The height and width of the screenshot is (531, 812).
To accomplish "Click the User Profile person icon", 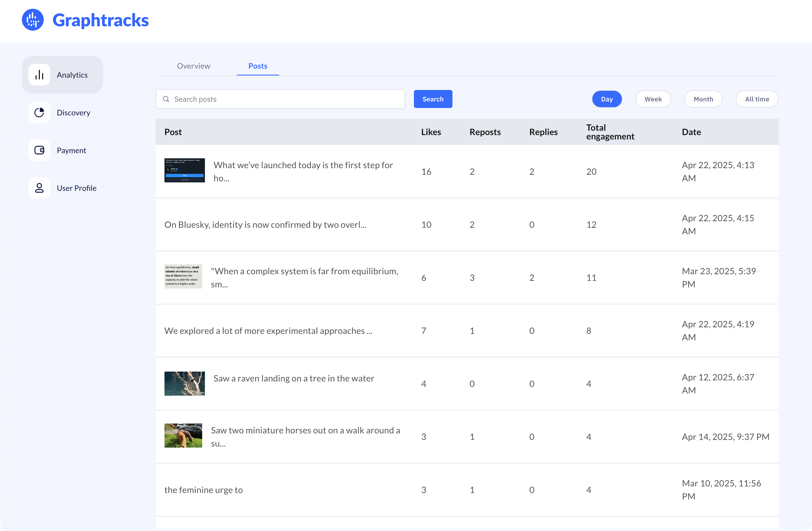I will click(x=39, y=188).
